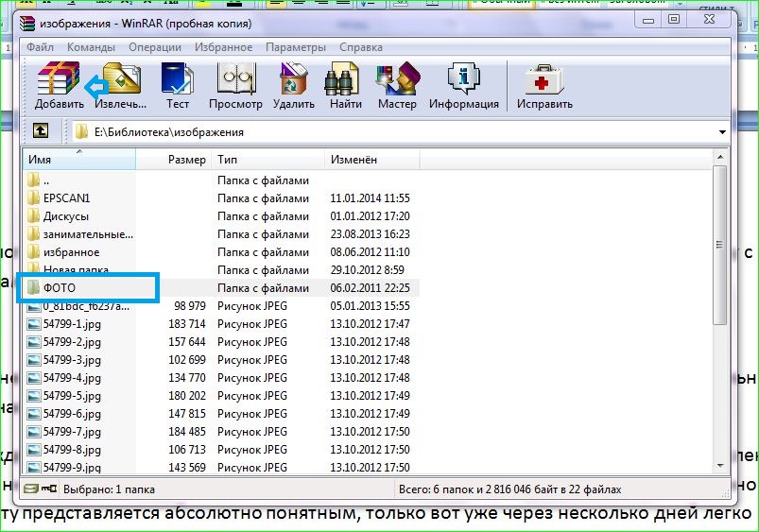The height and width of the screenshot is (532, 759).
Task: Sort by Имя column header
Action: 79,160
